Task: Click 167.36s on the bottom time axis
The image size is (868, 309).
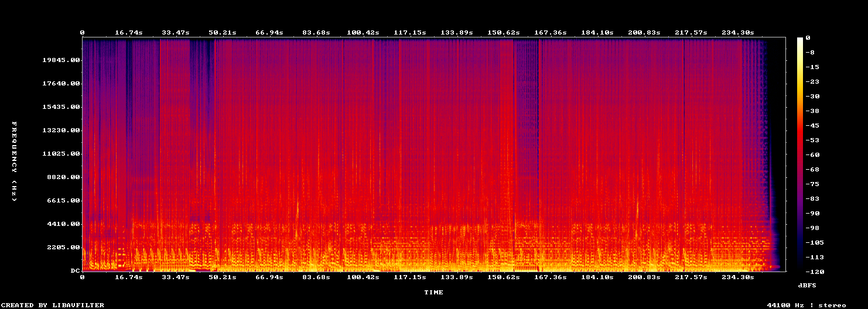Action: [551, 277]
